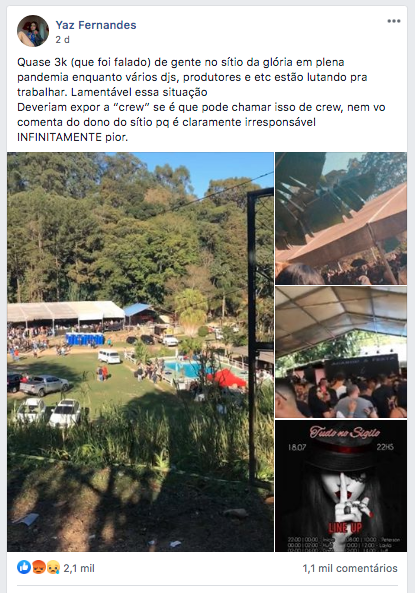Click the 22HS time on event flyer
Screen dimensions: 415x593
click(385, 447)
